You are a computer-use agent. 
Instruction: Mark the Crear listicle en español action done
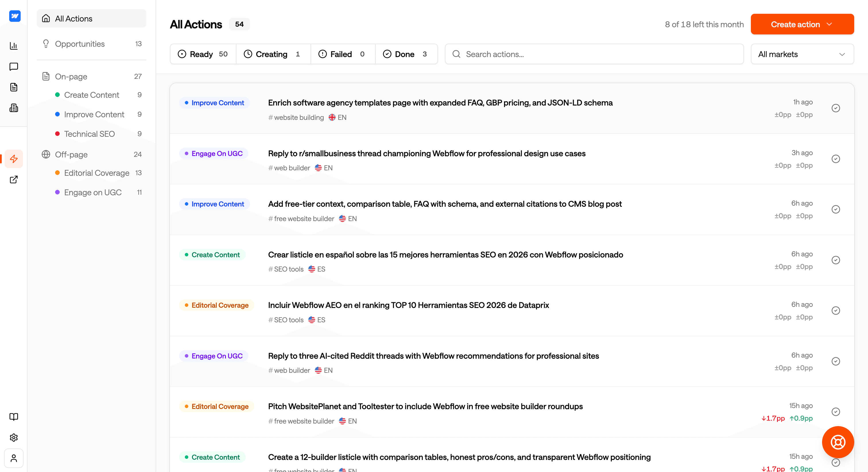836,260
